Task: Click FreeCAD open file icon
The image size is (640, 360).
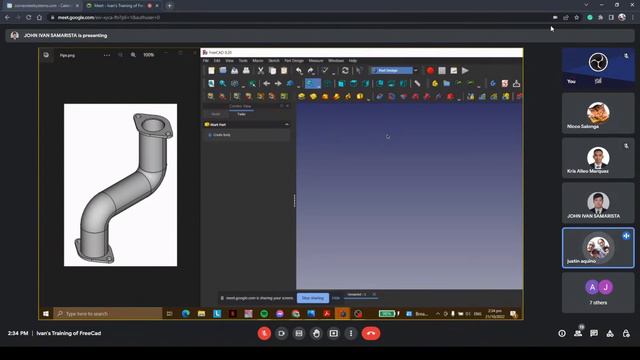Action: point(223,71)
